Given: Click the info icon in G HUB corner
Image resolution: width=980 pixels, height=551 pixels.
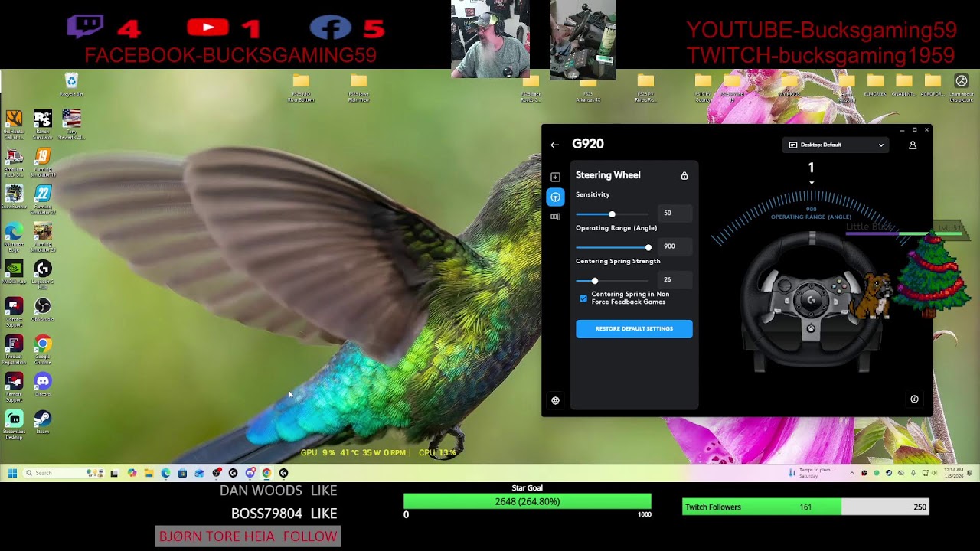Looking at the screenshot, I should point(914,399).
